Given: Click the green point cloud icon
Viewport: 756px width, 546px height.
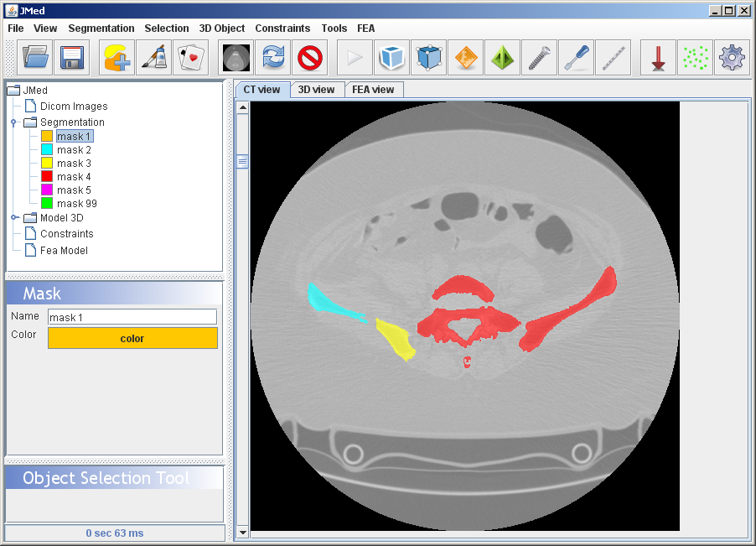Looking at the screenshot, I should tap(696, 58).
